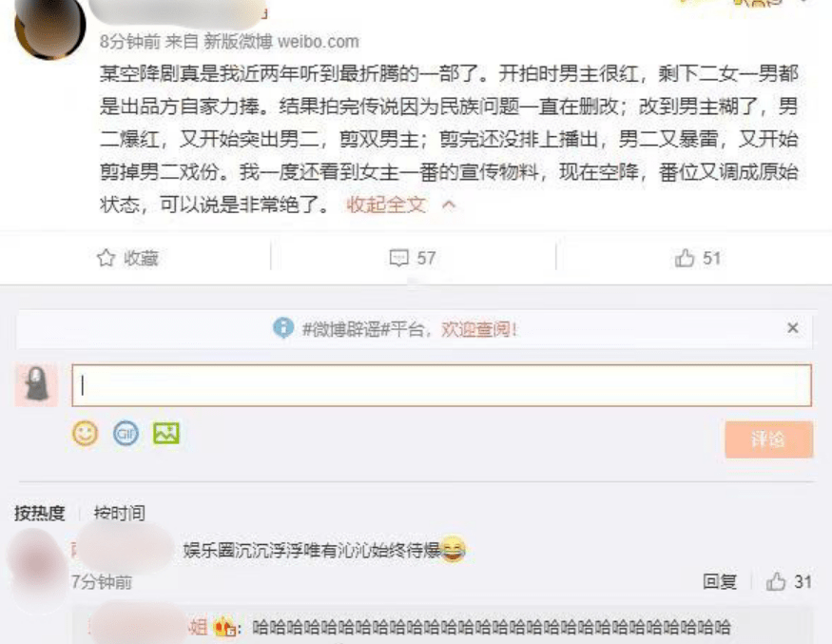
Task: Click your avatar beside comment box
Action: point(36,385)
